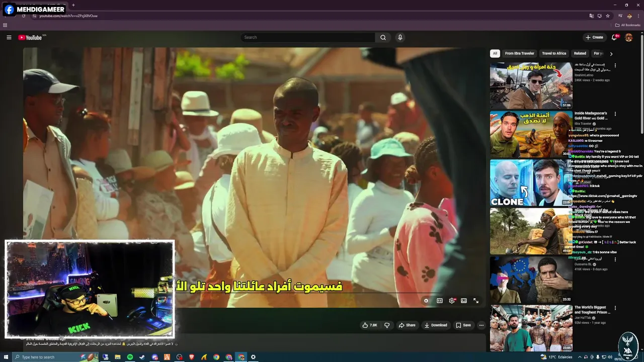Open File Explorer from the taskbar
This screenshot has width=644, height=362.
(x=117, y=357)
